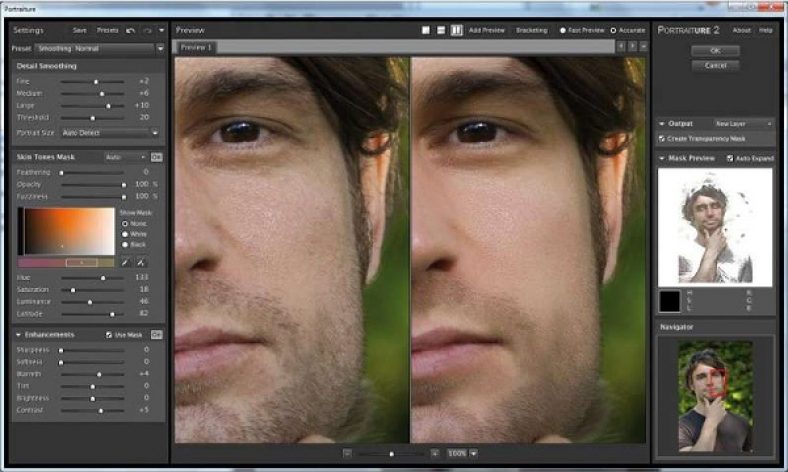Click the Large smoothing slider handle
Image resolution: width=788 pixels, height=472 pixels.
point(108,106)
